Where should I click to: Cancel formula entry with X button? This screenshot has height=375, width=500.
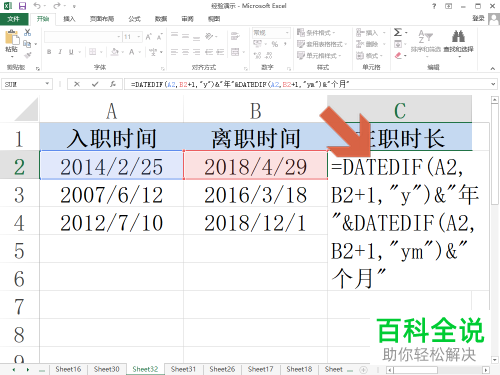tap(77, 84)
